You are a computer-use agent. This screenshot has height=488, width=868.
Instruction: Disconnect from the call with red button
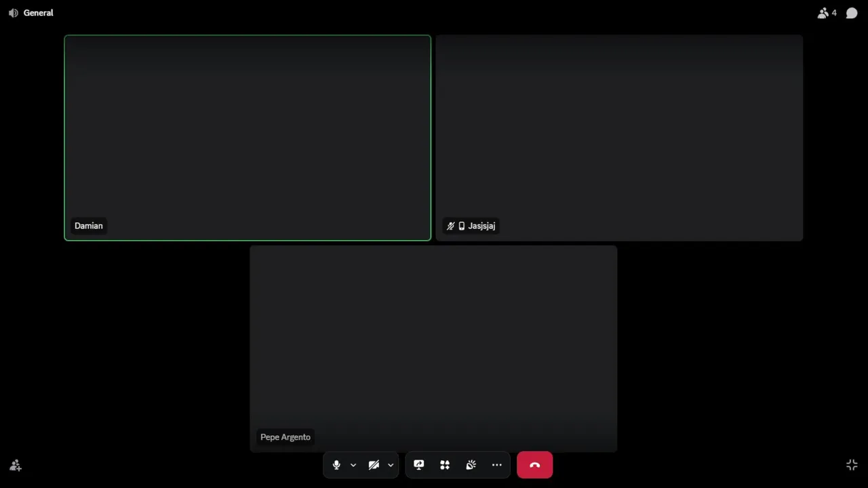535,465
